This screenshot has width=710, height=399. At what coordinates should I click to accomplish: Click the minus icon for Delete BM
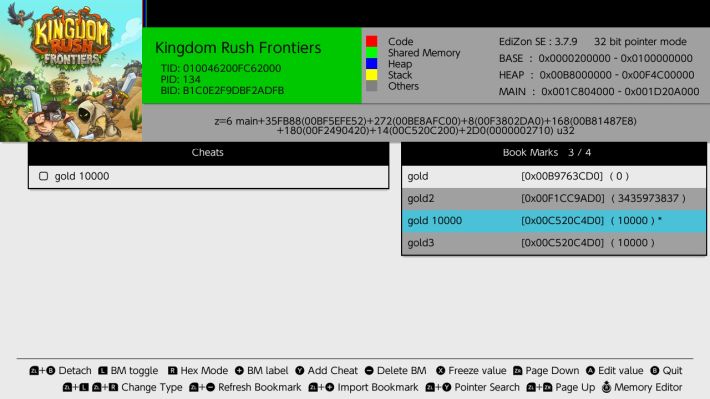tap(369, 370)
